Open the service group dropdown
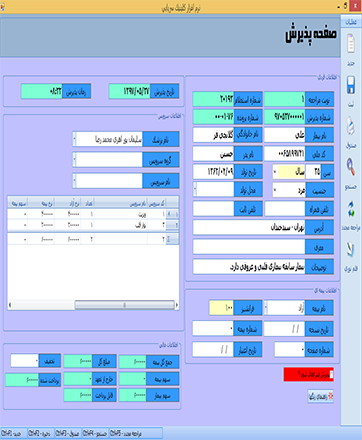This screenshot has width=362, height=440. (75, 160)
